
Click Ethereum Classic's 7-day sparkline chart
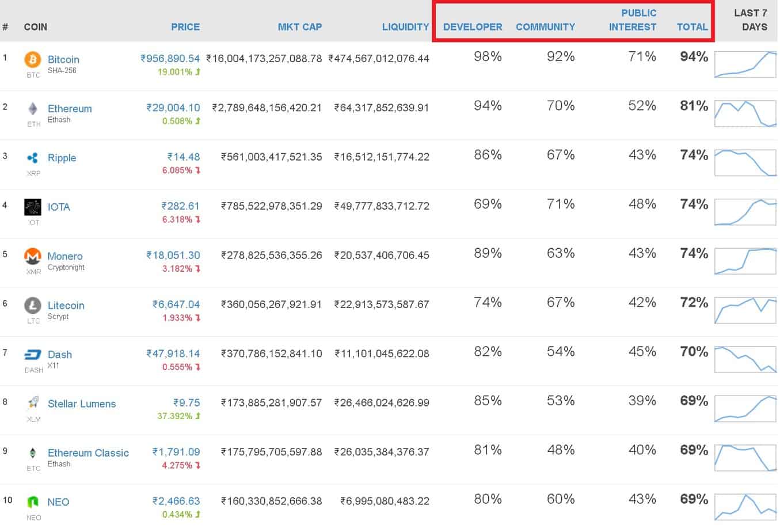pos(745,458)
